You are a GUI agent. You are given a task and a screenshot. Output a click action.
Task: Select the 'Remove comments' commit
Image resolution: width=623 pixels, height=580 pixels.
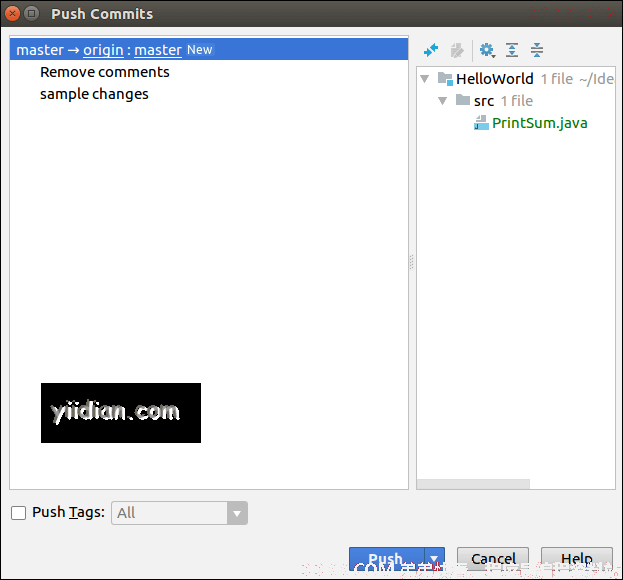(x=105, y=72)
